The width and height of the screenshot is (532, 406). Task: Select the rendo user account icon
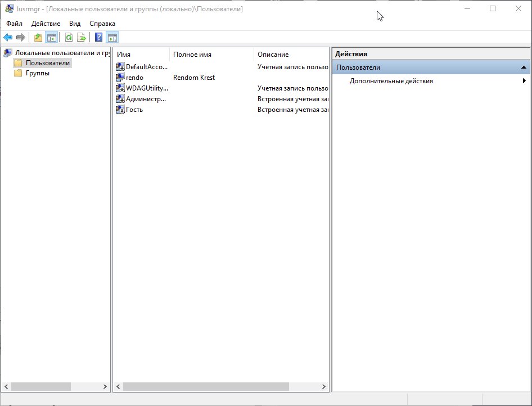(x=120, y=78)
